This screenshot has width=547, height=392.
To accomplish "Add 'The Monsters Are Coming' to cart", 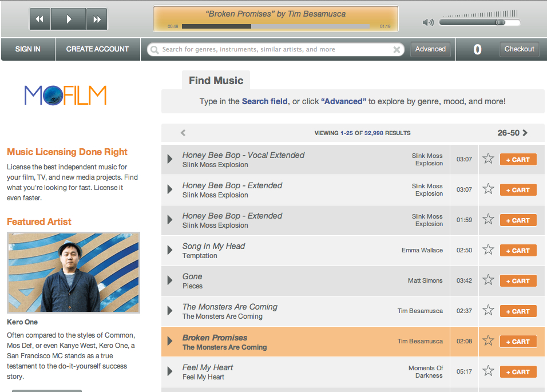I will click(x=518, y=311).
